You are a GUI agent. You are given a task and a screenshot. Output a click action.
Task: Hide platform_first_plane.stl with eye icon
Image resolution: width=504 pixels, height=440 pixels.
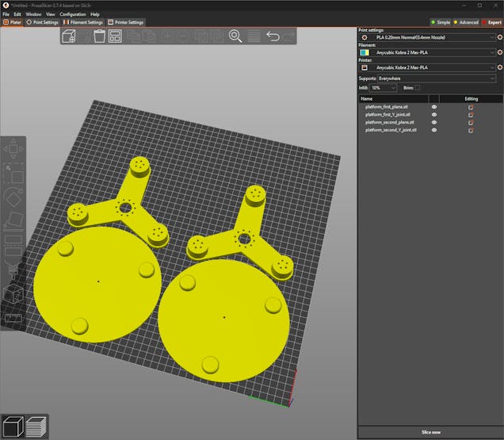pyautogui.click(x=433, y=106)
